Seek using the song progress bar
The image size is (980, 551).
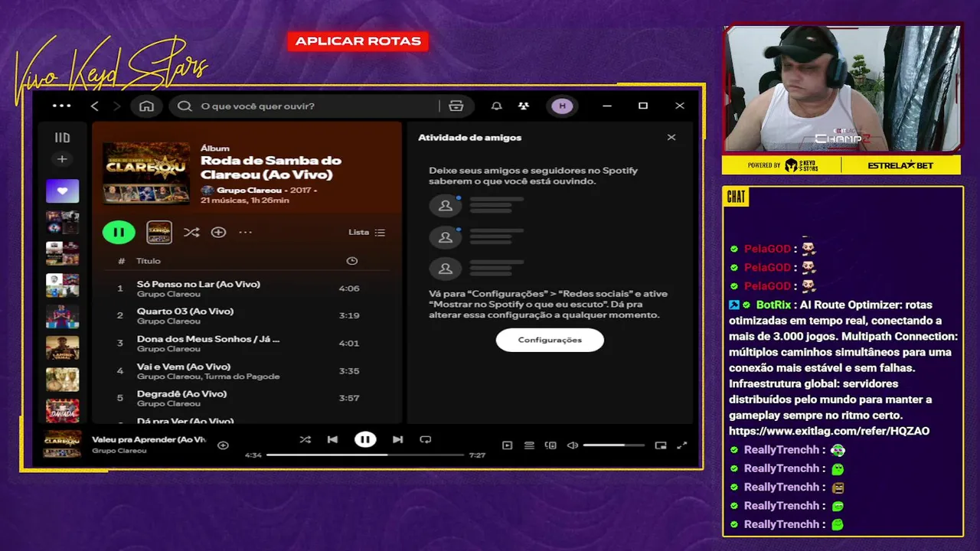(x=365, y=455)
